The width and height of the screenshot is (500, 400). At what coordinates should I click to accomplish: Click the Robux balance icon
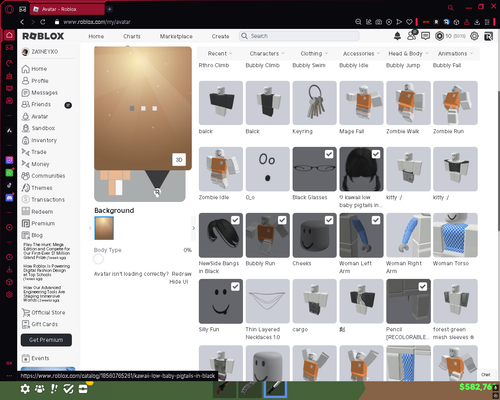pos(440,36)
